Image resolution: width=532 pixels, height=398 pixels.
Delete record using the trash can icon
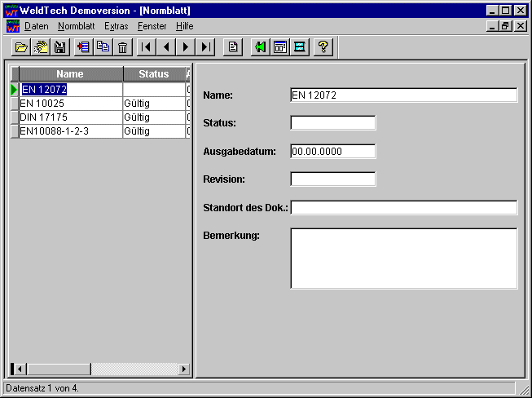[122, 47]
